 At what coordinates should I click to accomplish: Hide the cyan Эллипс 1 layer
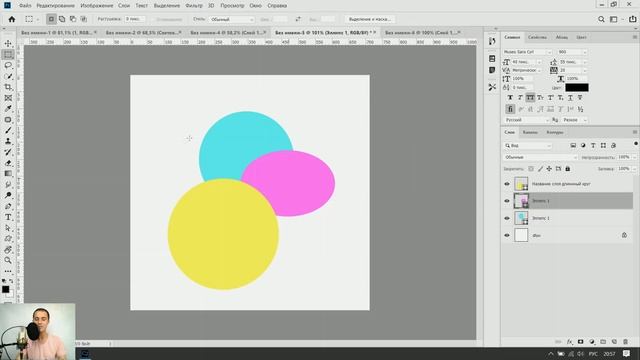[507, 218]
